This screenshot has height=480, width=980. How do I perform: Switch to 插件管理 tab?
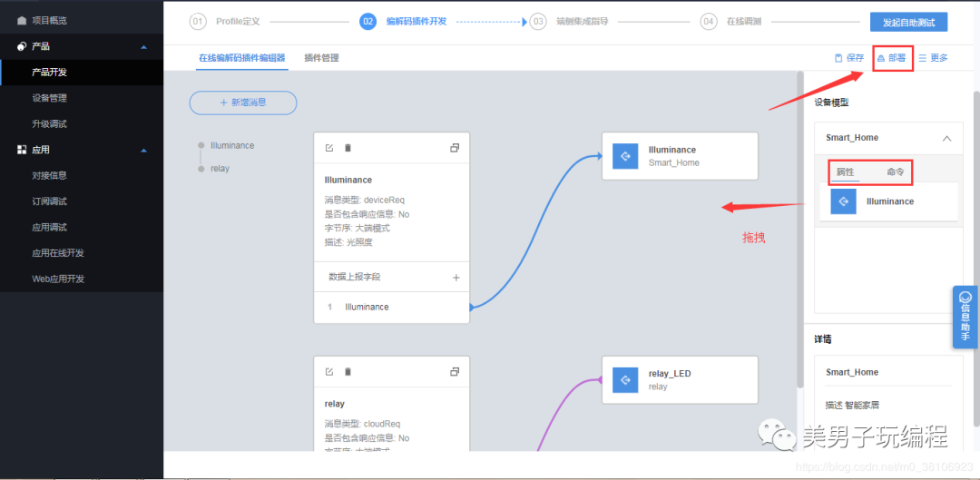pyautogui.click(x=321, y=58)
